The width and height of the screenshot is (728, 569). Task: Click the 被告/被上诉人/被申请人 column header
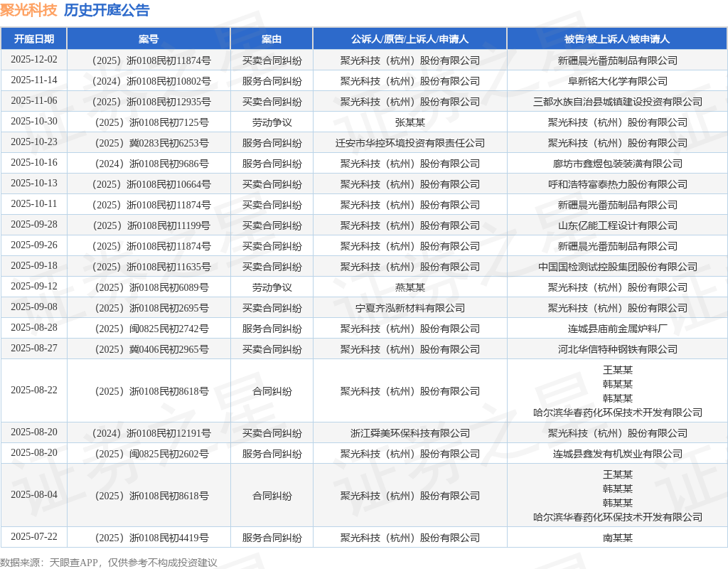tap(618, 39)
